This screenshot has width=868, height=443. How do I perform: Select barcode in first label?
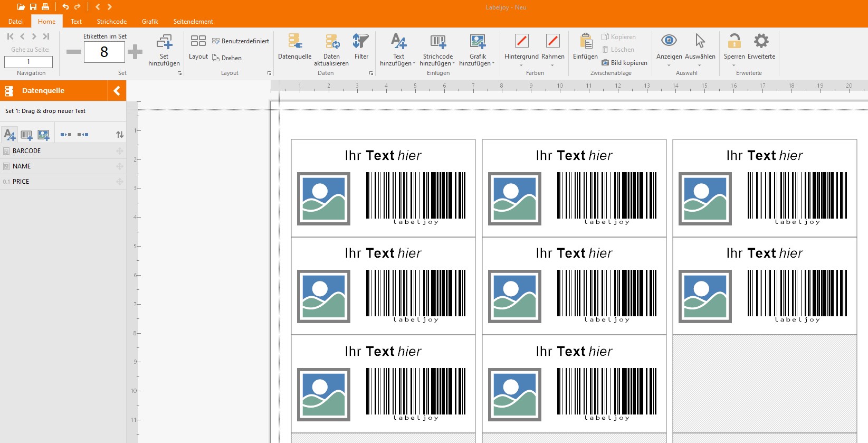416,199
